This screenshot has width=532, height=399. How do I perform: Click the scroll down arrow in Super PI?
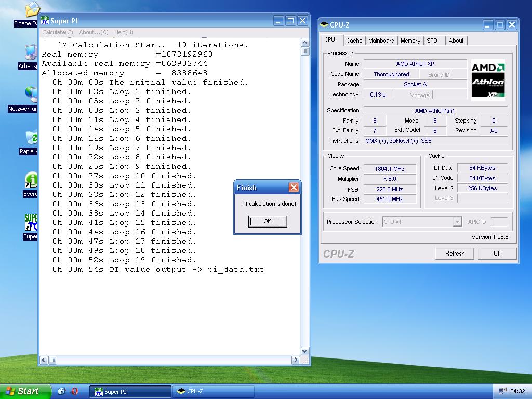point(304,351)
